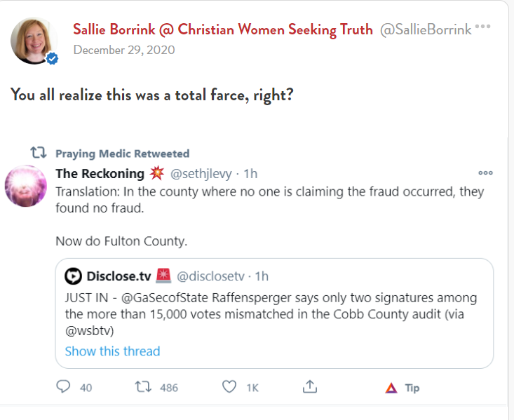Click The Reckoning purple avatar
The height and width of the screenshot is (420, 514).
[x=26, y=187]
